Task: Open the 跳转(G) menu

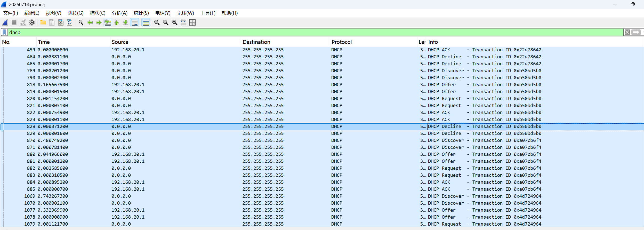Action: pos(75,13)
